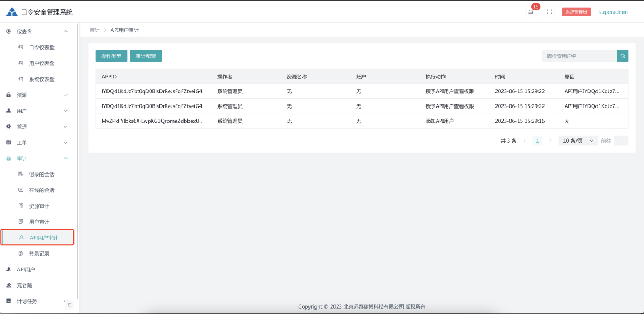The image size is (644, 314).
Task: Click the 操作类型 button
Action: pyautogui.click(x=111, y=56)
